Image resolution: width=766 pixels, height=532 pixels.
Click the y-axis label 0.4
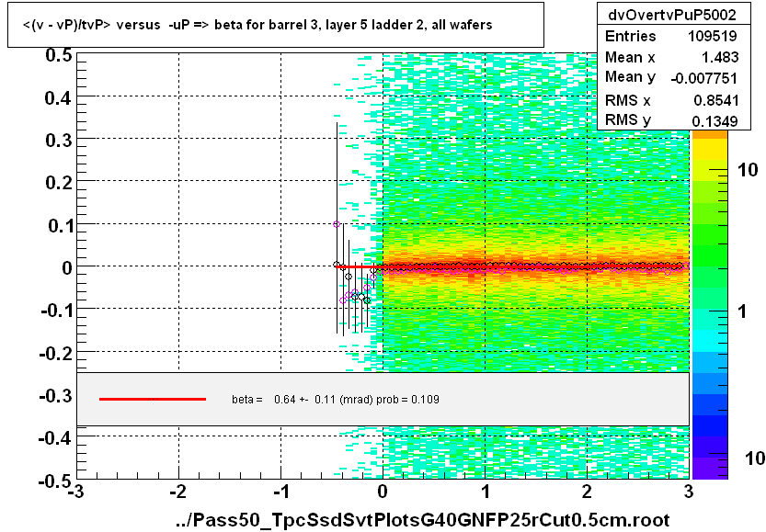coord(59,98)
